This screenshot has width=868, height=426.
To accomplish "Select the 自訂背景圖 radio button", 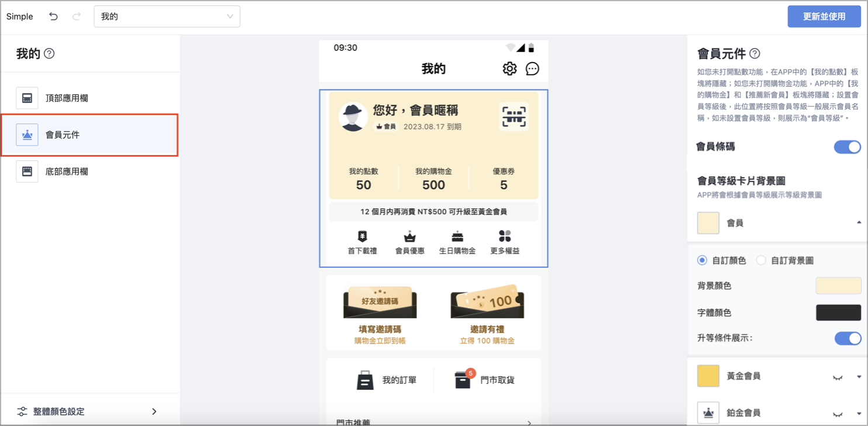I will 761,260.
